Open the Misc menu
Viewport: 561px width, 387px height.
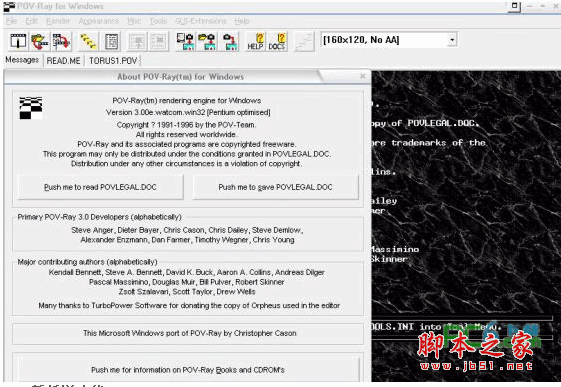[134, 21]
